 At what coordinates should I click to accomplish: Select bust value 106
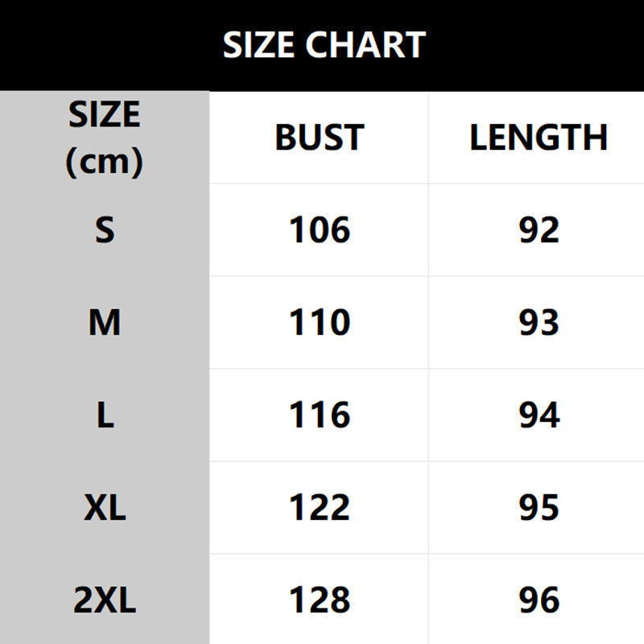coord(320,231)
